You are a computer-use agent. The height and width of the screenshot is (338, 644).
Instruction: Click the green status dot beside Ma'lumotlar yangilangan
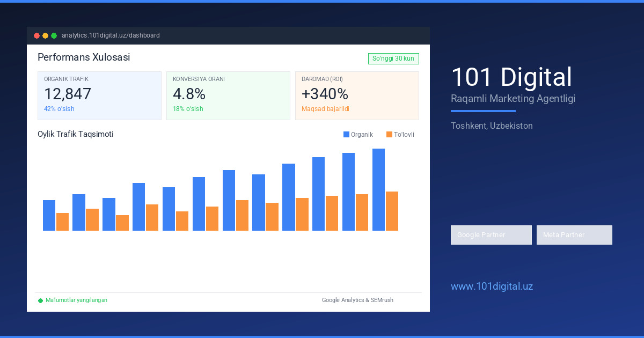(40, 300)
